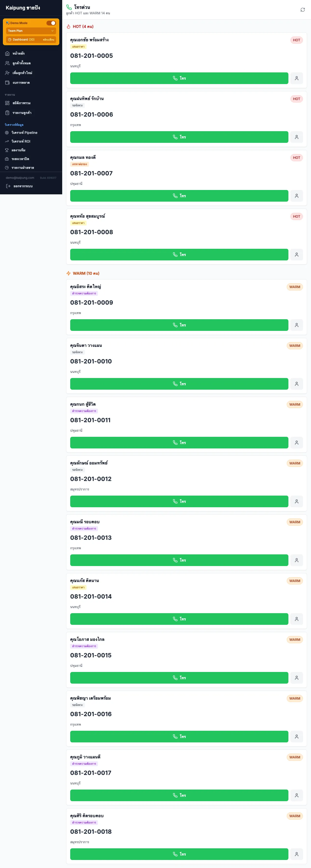Click the target icon for วิเคราะห์ Pipeline
This screenshot has width=311, height=868.
tap(7, 133)
